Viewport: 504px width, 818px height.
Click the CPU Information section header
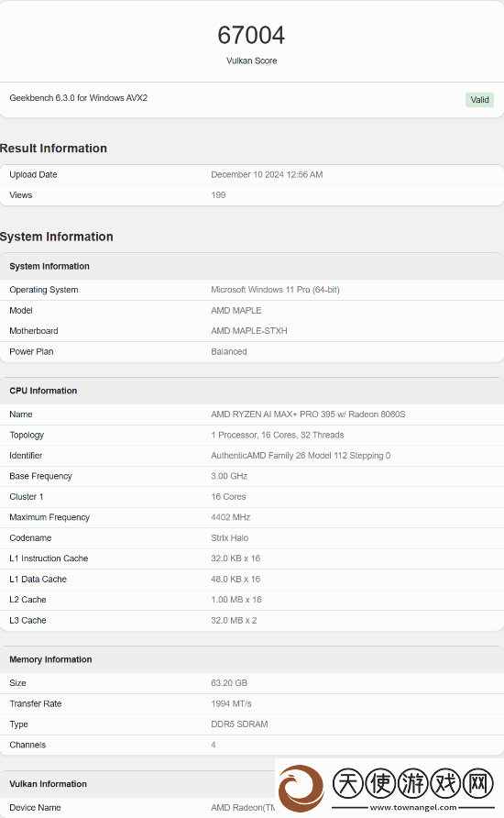pyautogui.click(x=43, y=391)
